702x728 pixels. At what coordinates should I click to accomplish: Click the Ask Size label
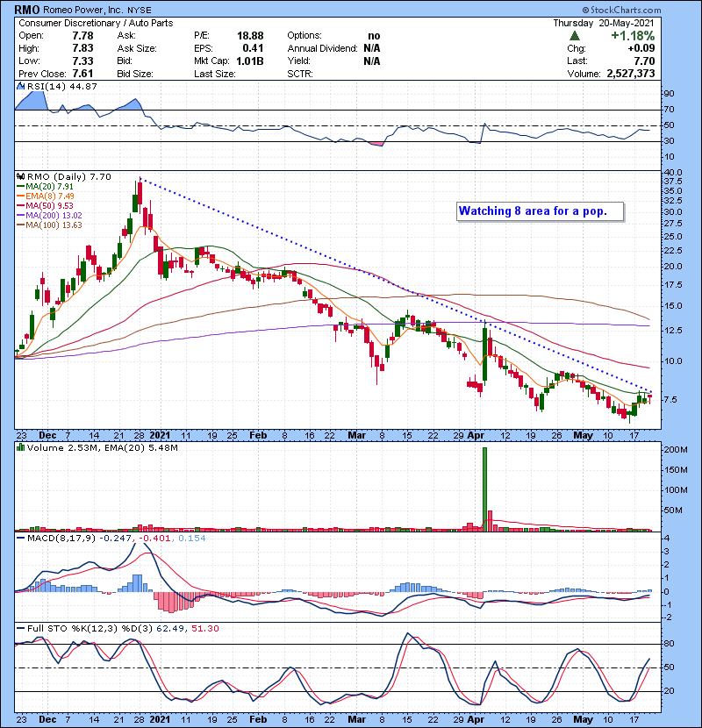coord(137,48)
